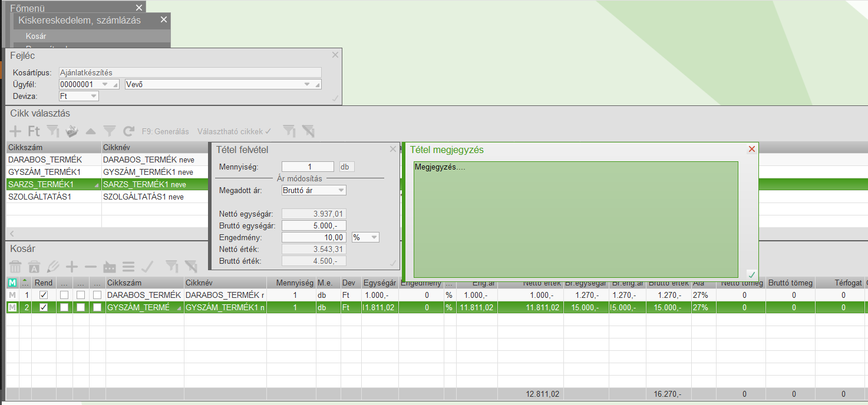868x405 pixels.
Task: Click the refresh arrow icon in Cikk választás toolbar
Action: pyautogui.click(x=129, y=131)
